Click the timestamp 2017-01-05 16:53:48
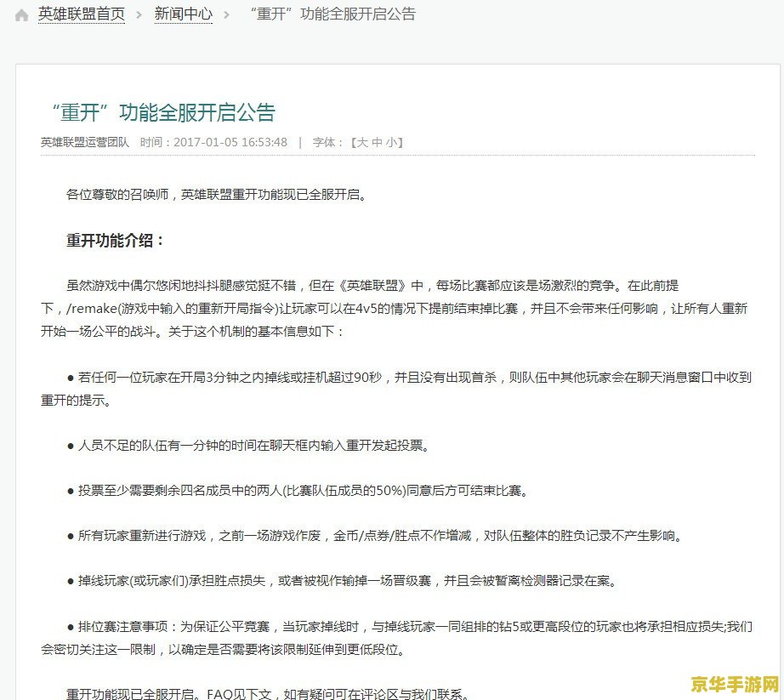Image resolution: width=784 pixels, height=700 pixels. tap(230, 143)
